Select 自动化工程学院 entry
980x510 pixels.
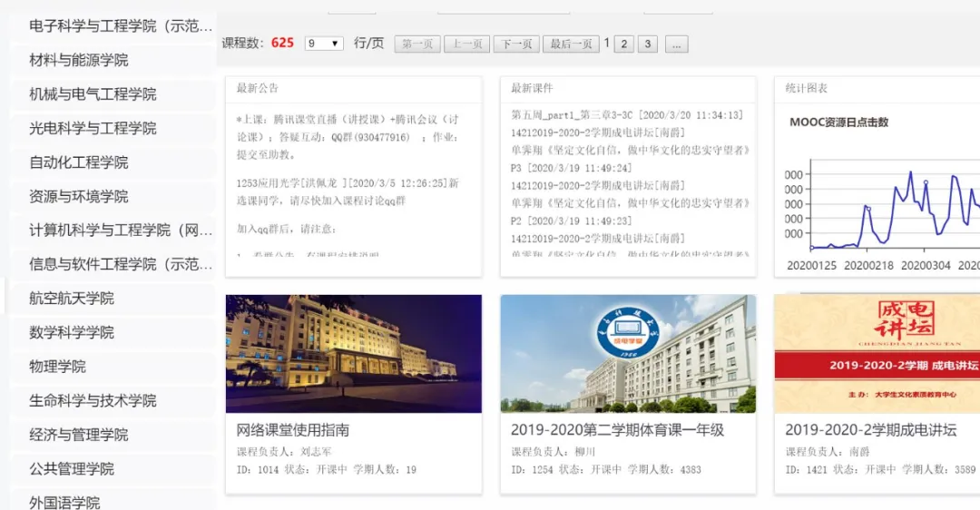point(113,162)
